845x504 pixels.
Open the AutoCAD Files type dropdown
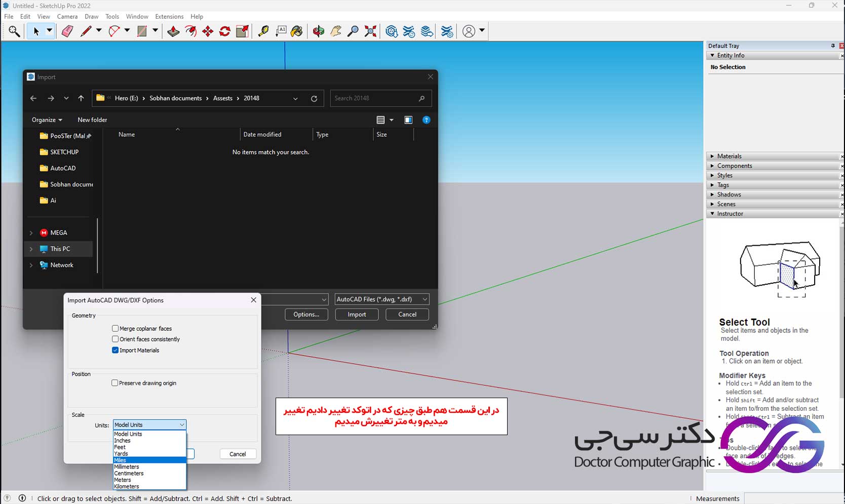pos(382,299)
